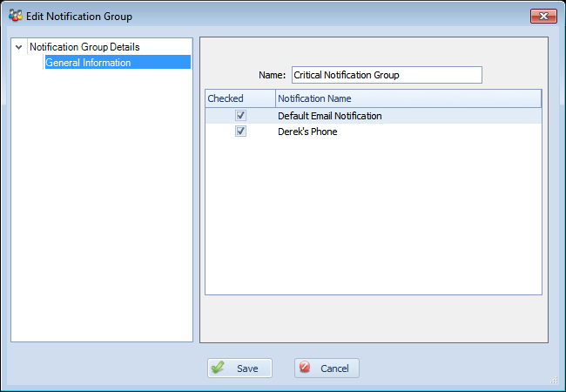Click the notification group app icon in title bar
Image resolution: width=566 pixels, height=392 pixels.
[x=16, y=16]
